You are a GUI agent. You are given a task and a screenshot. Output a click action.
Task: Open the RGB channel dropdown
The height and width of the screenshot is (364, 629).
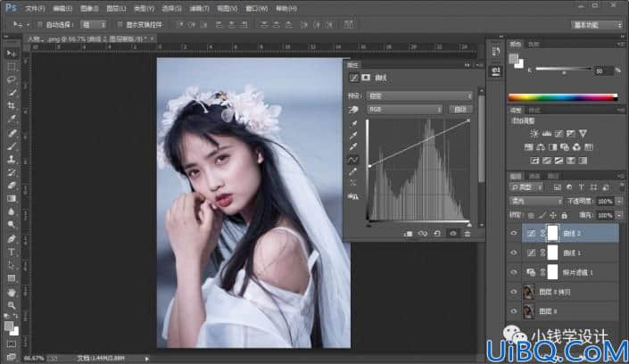pyautogui.click(x=404, y=110)
